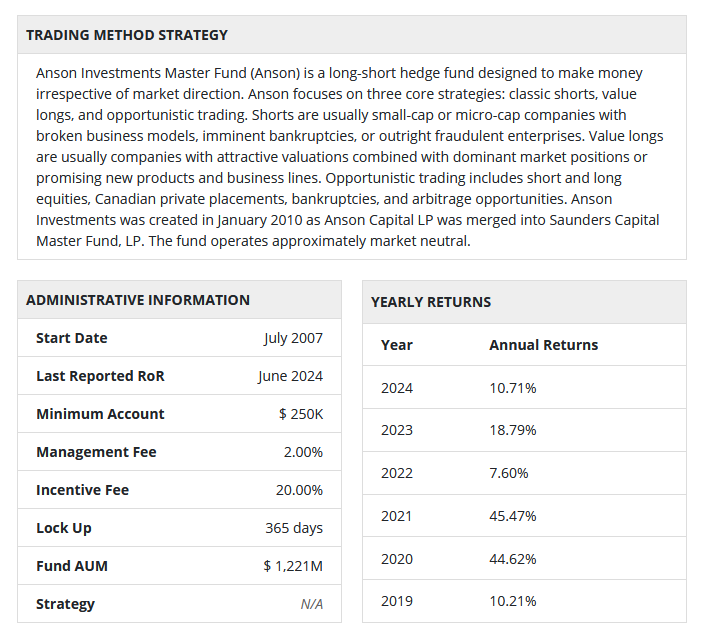Screen dimensions: 705x632
Task: Click the Yearly Returns header
Action: pyautogui.click(x=431, y=302)
